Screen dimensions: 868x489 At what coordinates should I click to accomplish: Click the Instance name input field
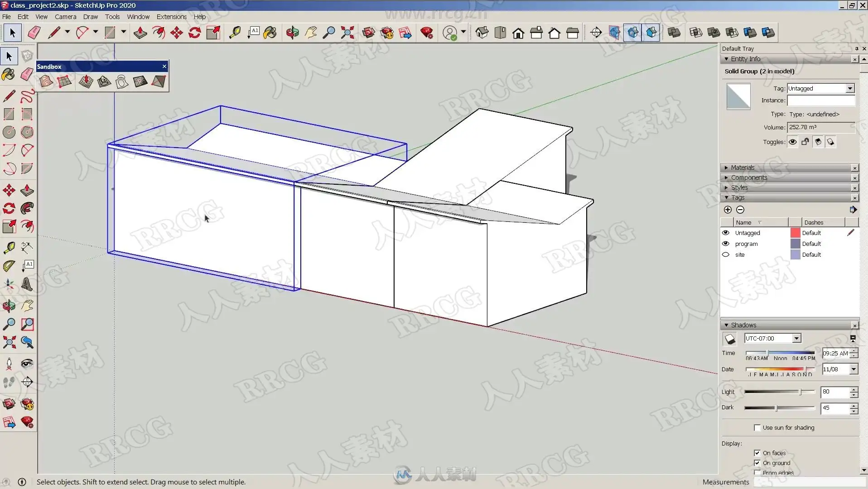[x=821, y=101]
